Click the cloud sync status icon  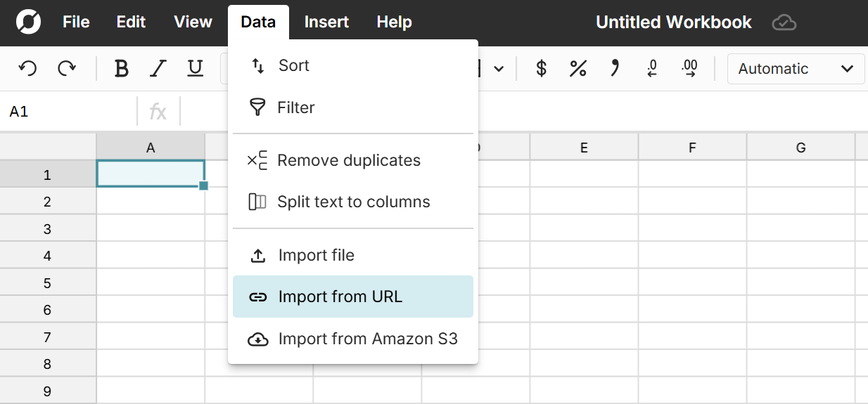tap(784, 22)
